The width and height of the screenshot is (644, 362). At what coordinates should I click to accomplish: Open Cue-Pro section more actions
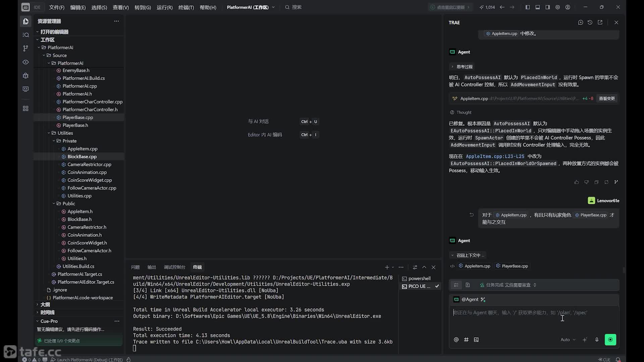tap(117, 321)
